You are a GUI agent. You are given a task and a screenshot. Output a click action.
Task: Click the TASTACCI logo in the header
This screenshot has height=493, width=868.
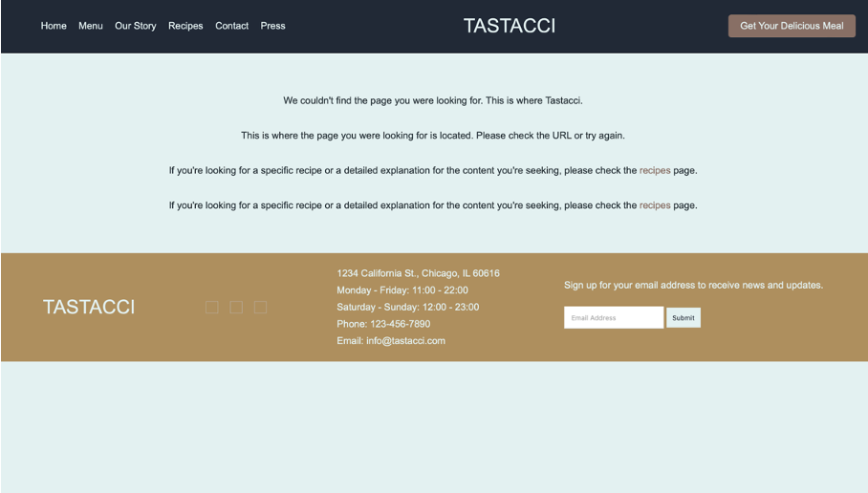tap(509, 26)
